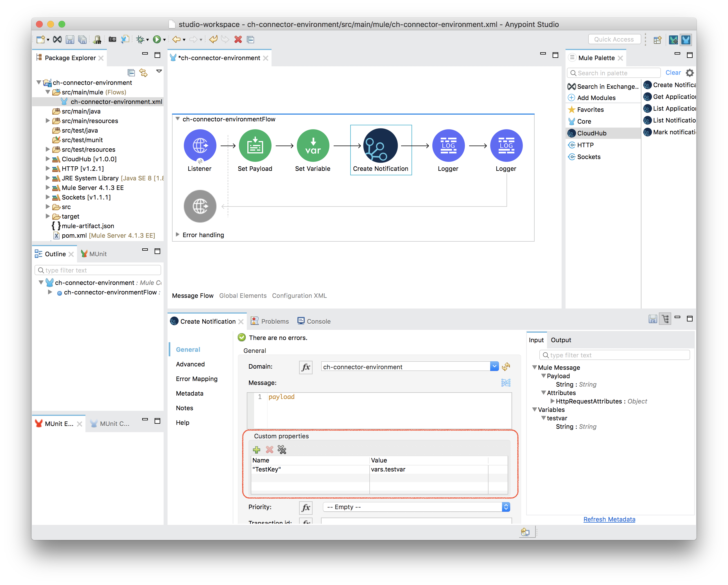Screen dimensions: 728x585
Task: Switch to the Configuration XML tab
Action: (299, 296)
